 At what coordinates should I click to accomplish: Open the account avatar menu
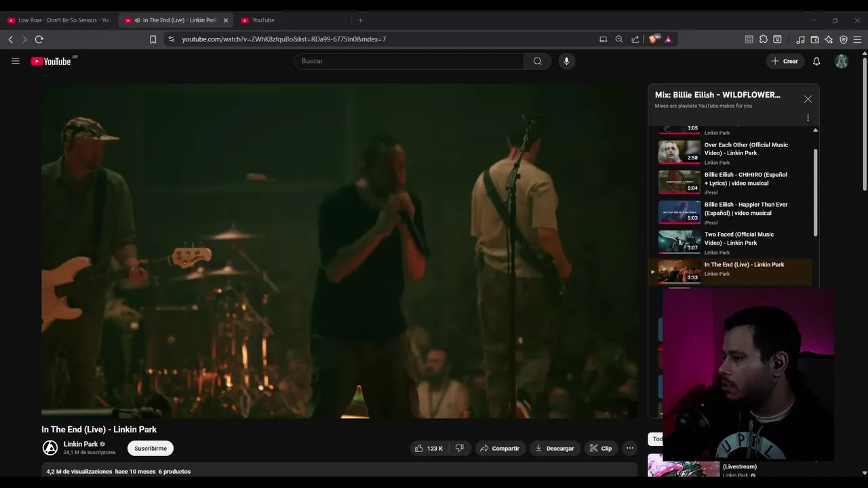pyautogui.click(x=842, y=61)
